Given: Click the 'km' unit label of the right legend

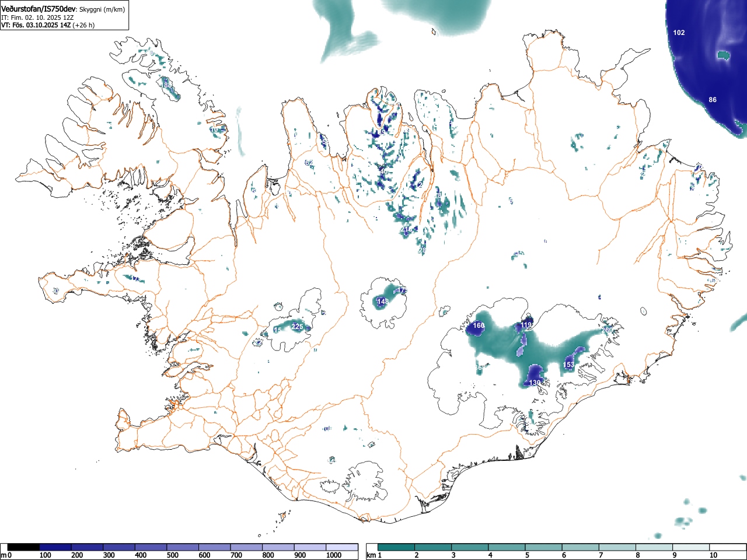Looking at the screenshot, I should tap(371, 555).
